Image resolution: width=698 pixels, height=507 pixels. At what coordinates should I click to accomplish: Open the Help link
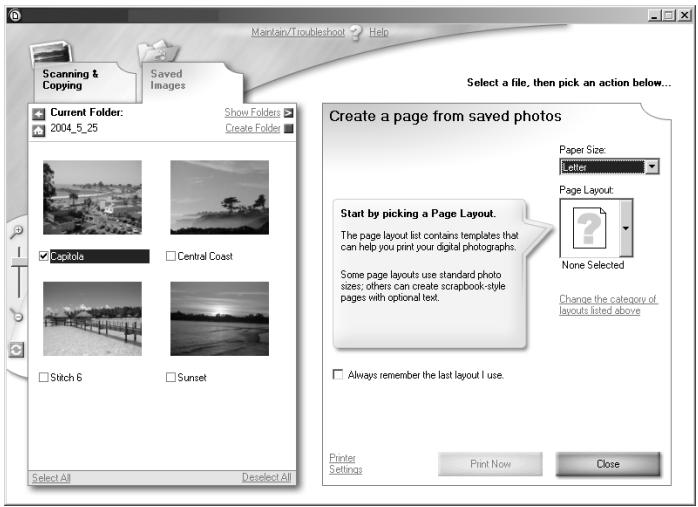point(379,32)
